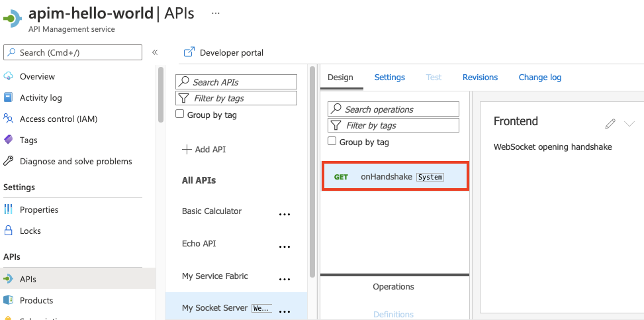The image size is (644, 320).
Task: Select the Basic Calculator API
Action: [212, 211]
